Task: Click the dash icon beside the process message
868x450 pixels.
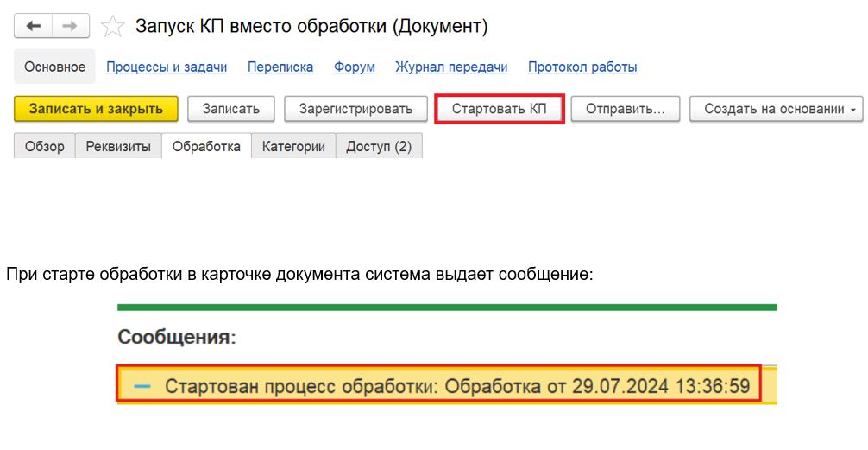Action: coord(142,385)
